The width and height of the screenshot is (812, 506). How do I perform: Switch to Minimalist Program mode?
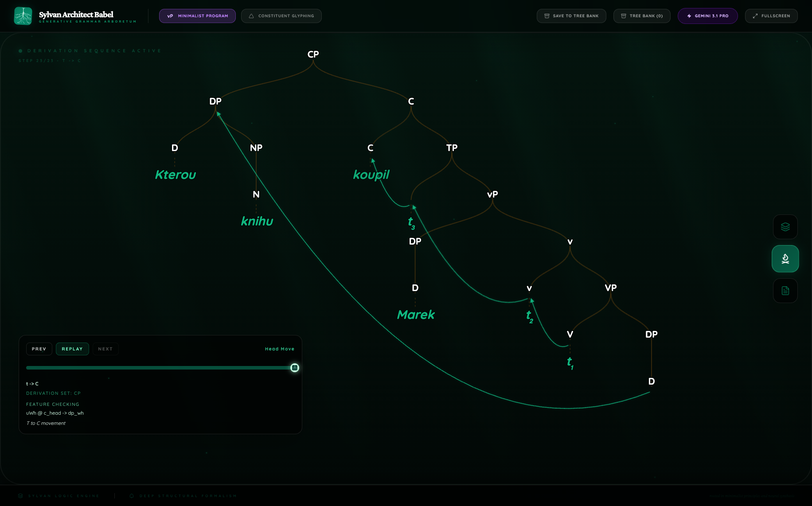tap(197, 16)
